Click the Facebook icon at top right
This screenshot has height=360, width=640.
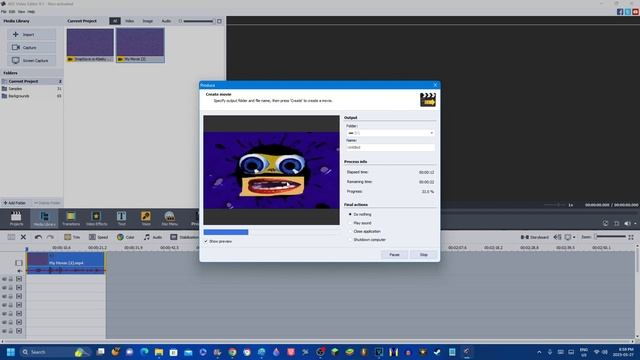coord(620,12)
